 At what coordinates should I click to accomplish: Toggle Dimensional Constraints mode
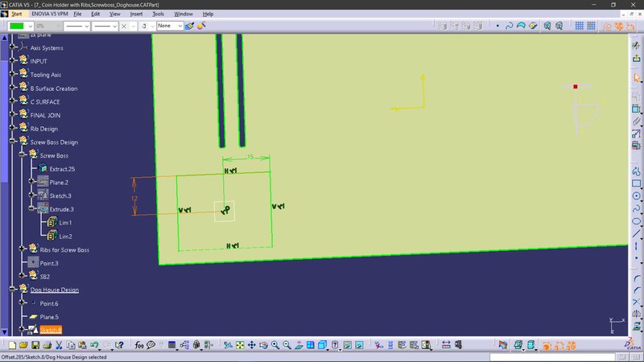click(630, 26)
